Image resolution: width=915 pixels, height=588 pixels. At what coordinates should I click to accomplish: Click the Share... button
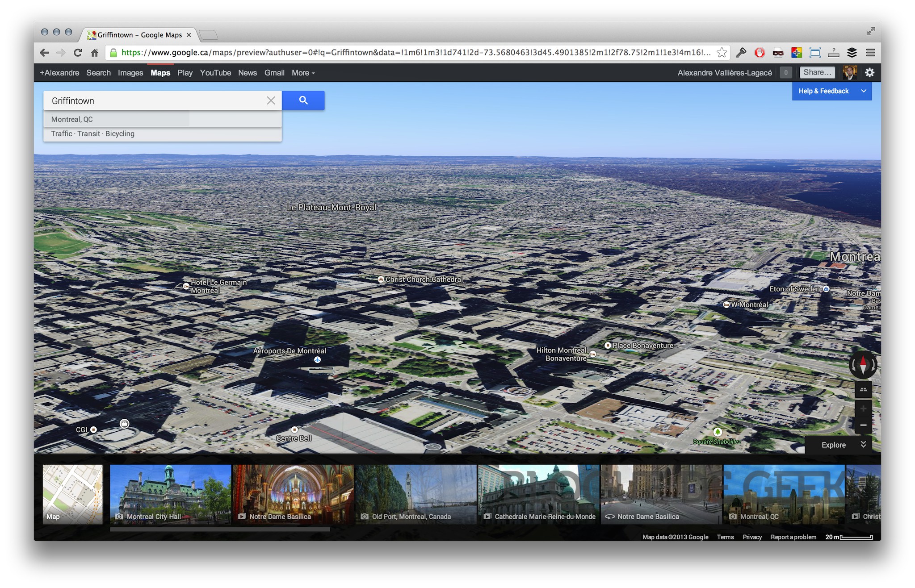(817, 72)
